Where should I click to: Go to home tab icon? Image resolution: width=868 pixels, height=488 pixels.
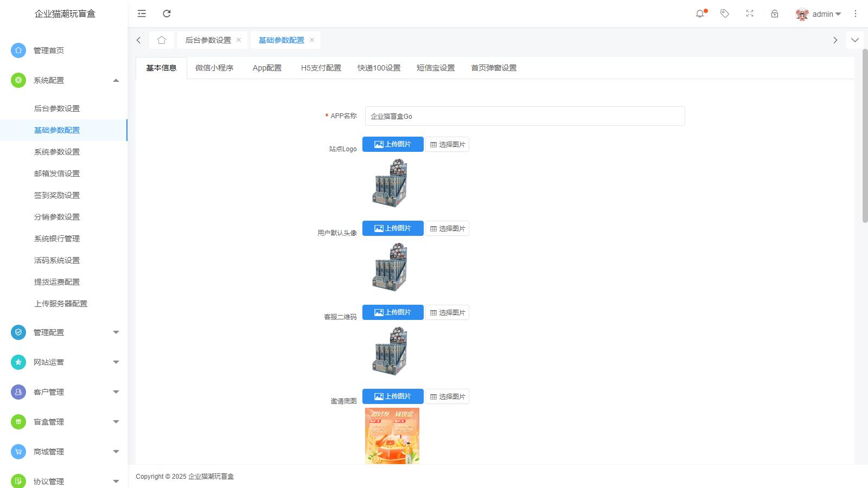[162, 40]
